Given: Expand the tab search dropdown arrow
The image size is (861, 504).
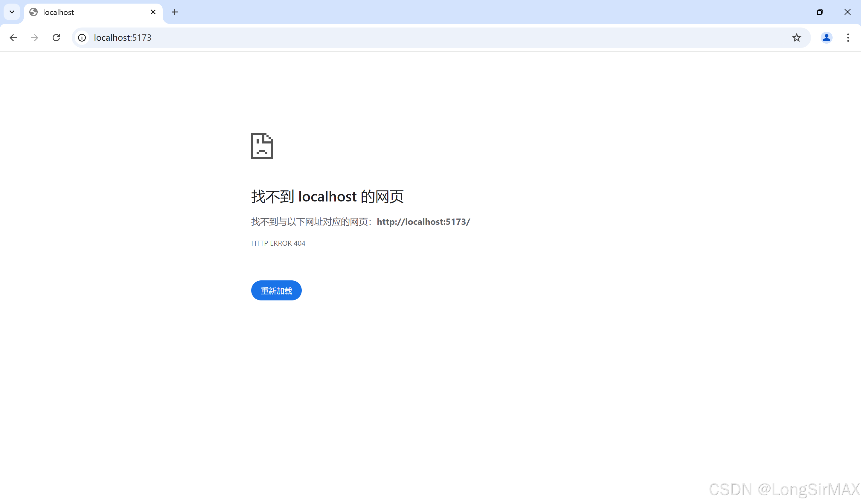Looking at the screenshot, I should [12, 12].
